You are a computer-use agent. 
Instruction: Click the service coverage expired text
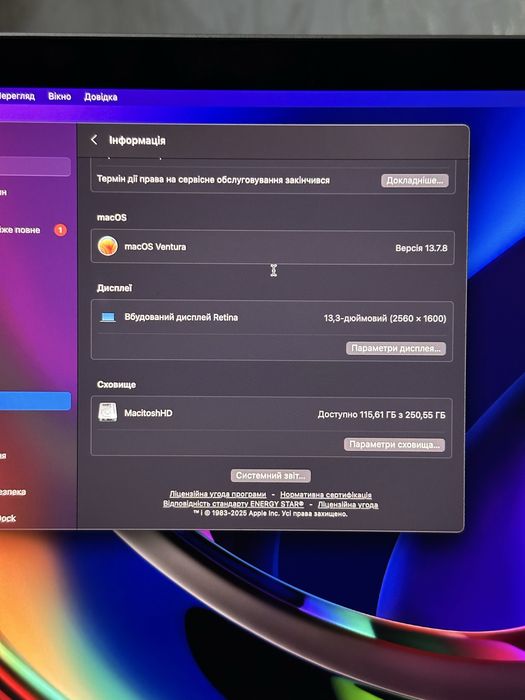[x=213, y=180]
